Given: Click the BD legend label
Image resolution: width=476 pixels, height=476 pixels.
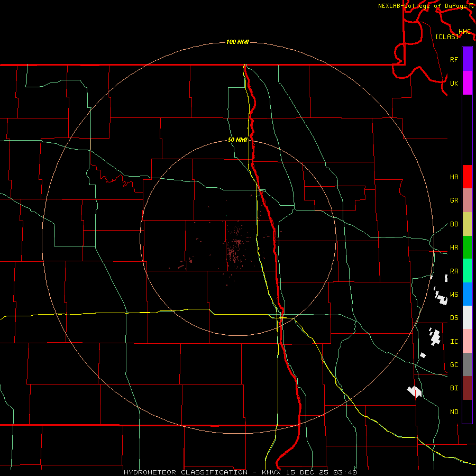Looking at the screenshot, I should click(x=454, y=224).
